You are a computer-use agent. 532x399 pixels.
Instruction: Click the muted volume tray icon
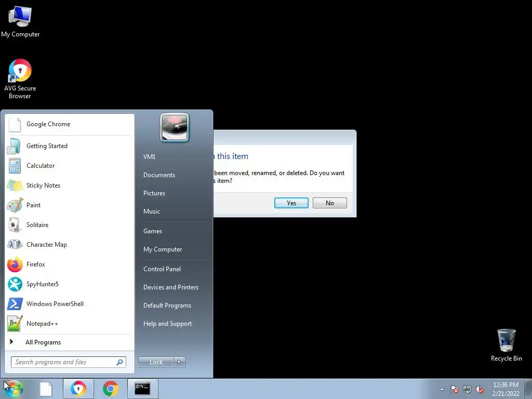[x=480, y=389]
